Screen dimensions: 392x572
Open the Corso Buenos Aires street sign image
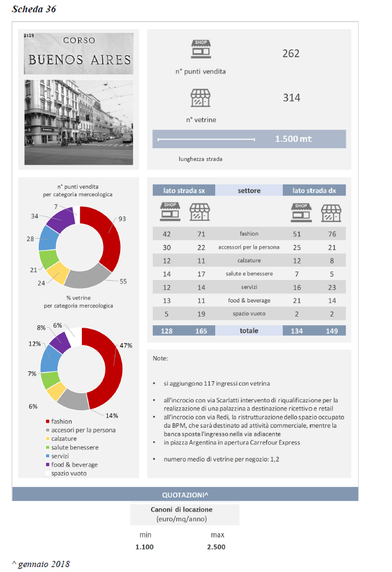(78, 52)
